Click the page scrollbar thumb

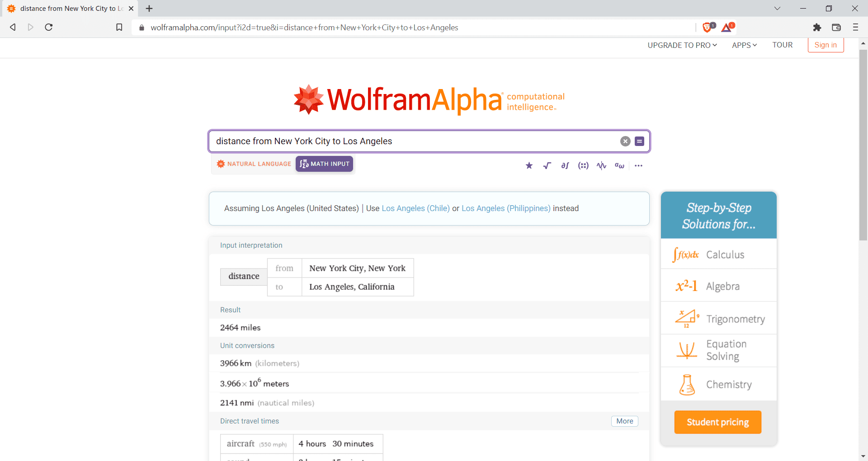[x=863, y=145]
